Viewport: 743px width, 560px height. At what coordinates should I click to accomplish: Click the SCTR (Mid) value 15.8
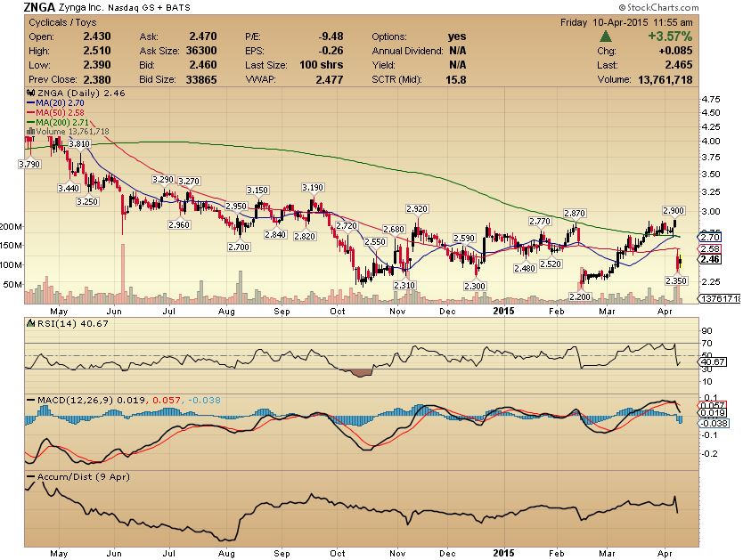point(456,79)
